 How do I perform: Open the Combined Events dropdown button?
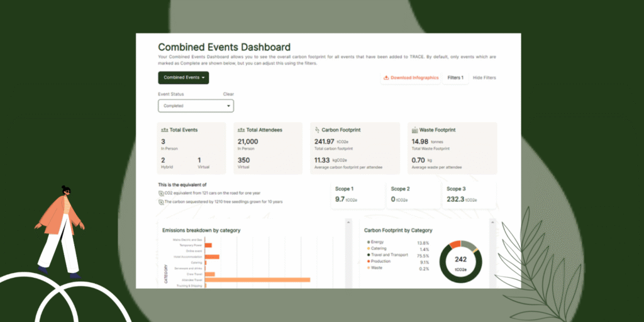(x=183, y=77)
